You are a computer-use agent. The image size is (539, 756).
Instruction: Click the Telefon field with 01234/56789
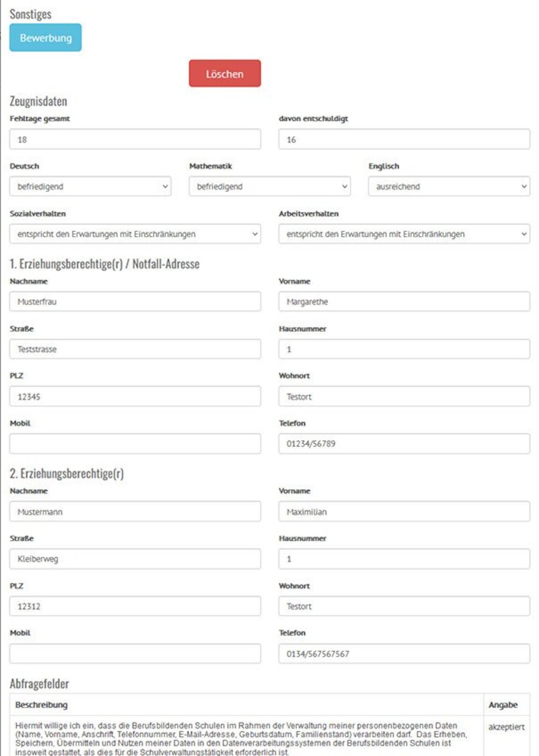point(404,444)
